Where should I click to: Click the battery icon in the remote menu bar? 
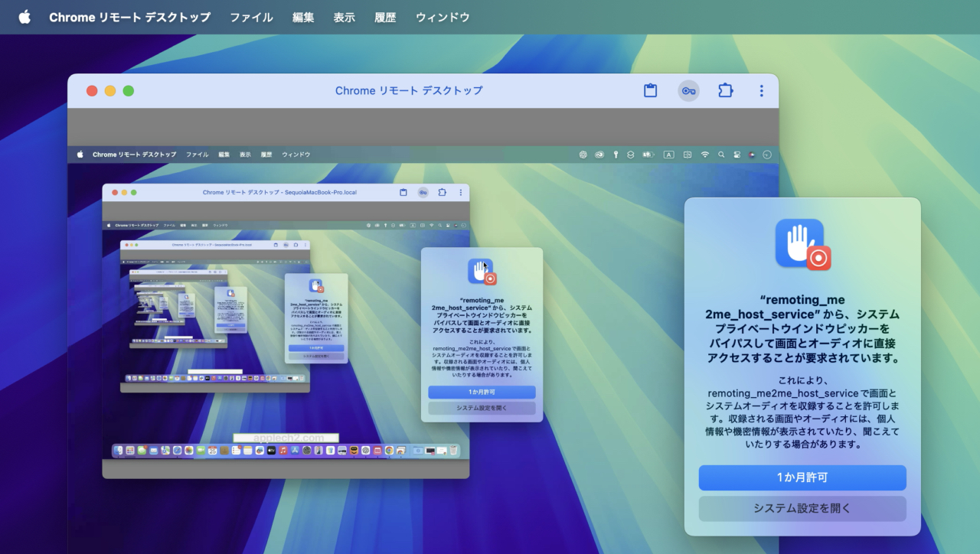(648, 155)
